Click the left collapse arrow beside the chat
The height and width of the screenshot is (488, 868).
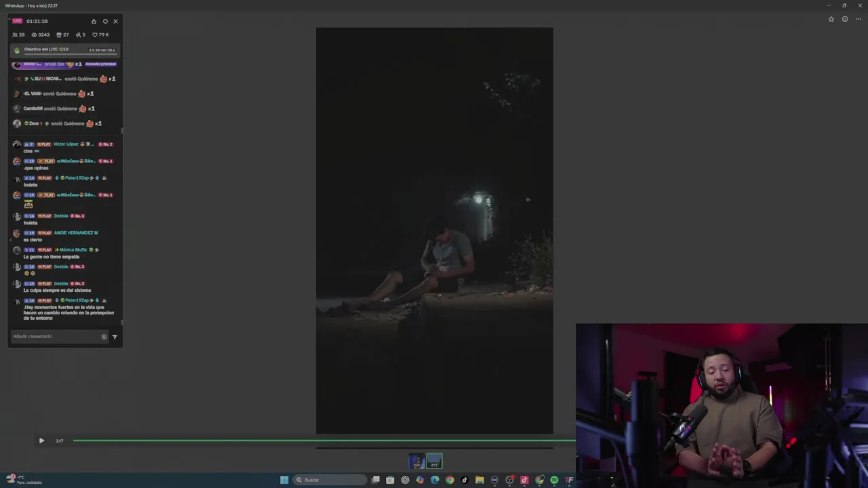10,240
